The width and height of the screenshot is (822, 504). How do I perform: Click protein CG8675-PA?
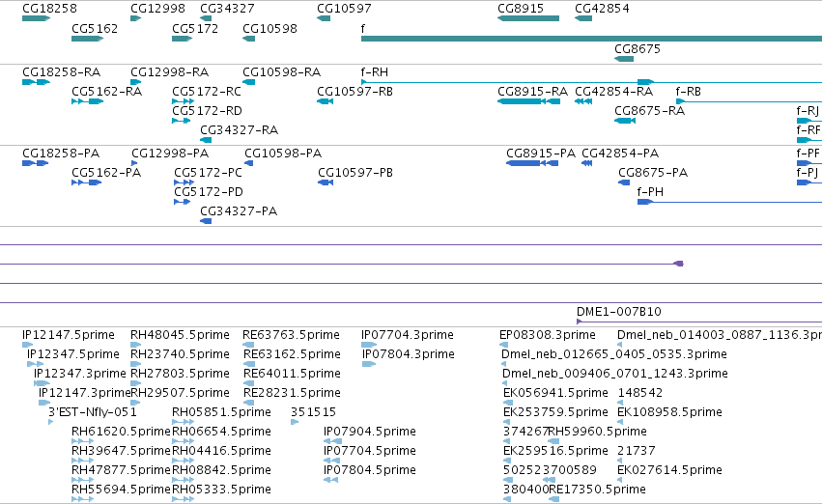pos(653,173)
